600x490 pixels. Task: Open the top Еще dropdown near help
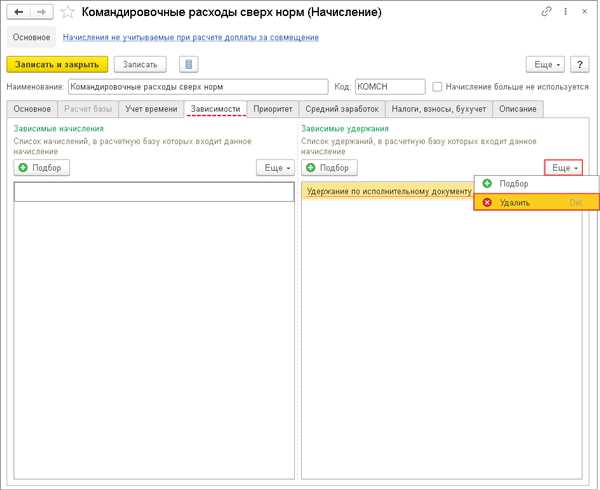pyautogui.click(x=547, y=65)
